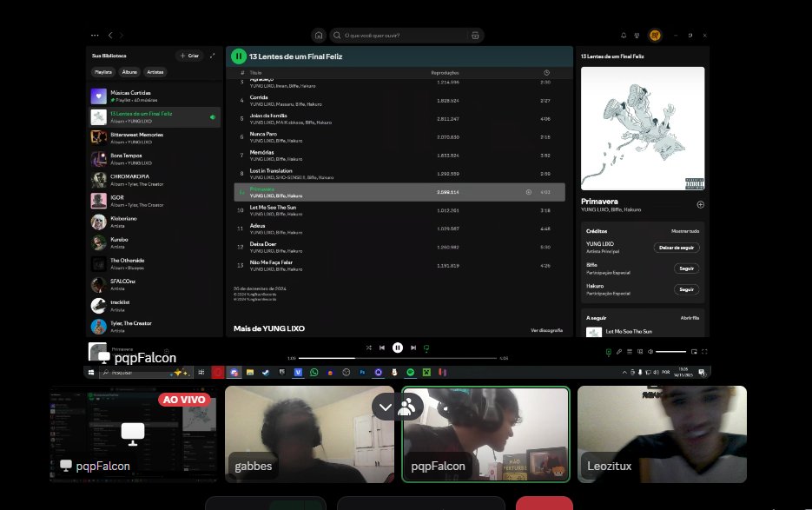Open the Spotify Home icon
The width and height of the screenshot is (812, 510).
point(319,36)
